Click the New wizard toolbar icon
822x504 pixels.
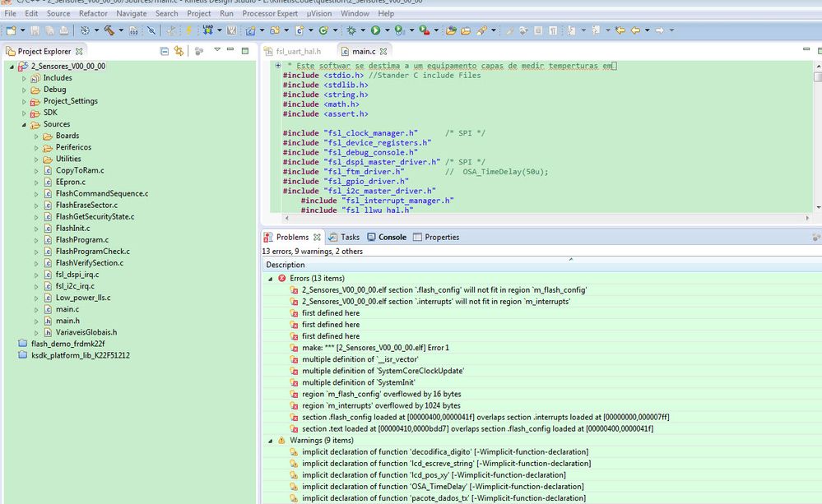pyautogui.click(x=11, y=30)
